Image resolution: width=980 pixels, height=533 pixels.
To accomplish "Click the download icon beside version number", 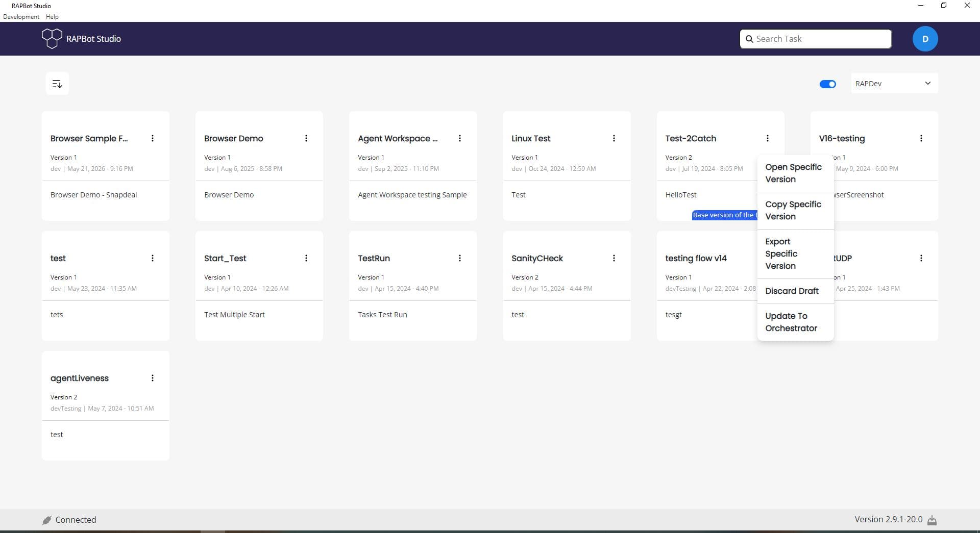I will [932, 520].
